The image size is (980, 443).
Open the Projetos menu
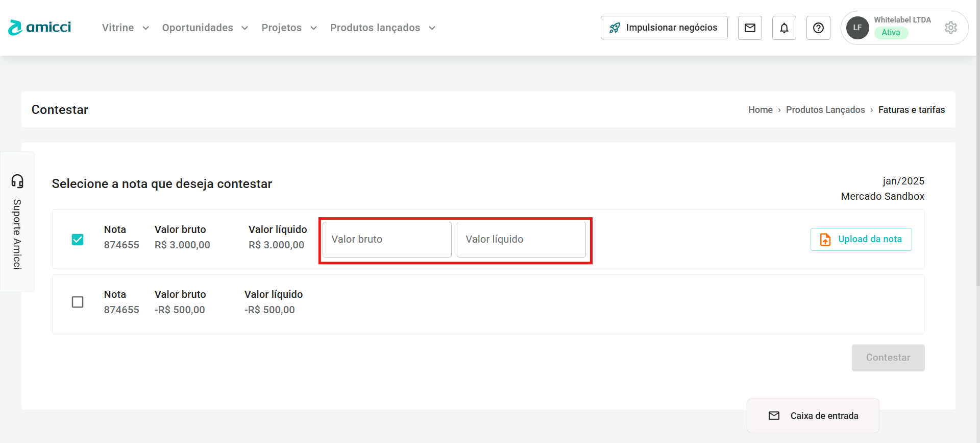282,28
